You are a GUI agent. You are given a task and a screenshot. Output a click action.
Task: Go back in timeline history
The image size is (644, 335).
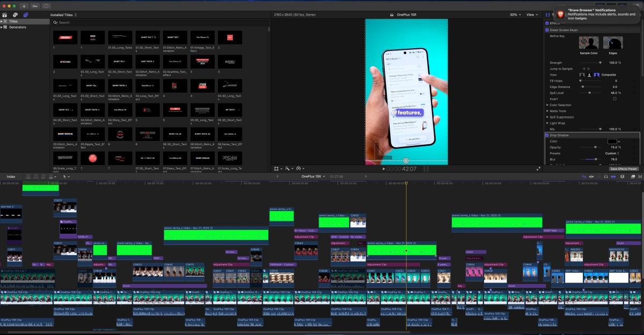278,176
